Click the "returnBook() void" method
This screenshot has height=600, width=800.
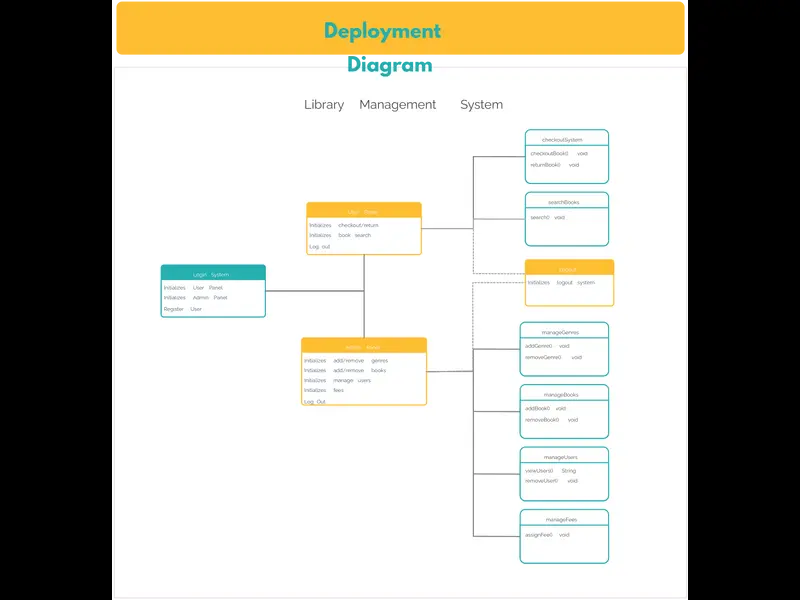click(555, 165)
